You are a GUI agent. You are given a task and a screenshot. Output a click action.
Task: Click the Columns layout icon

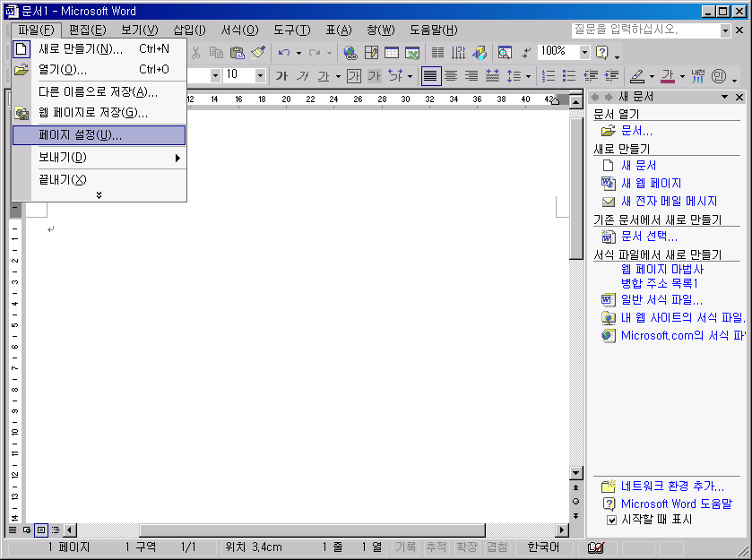coord(437,52)
